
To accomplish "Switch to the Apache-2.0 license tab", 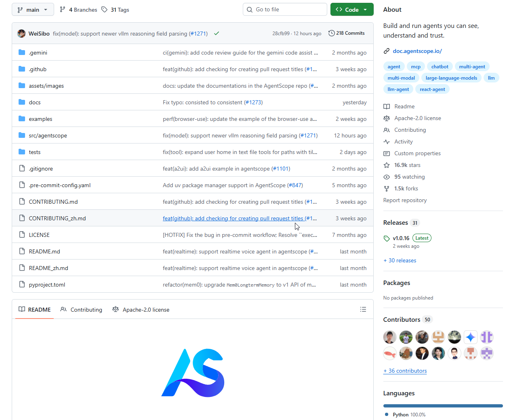I will tap(141, 310).
